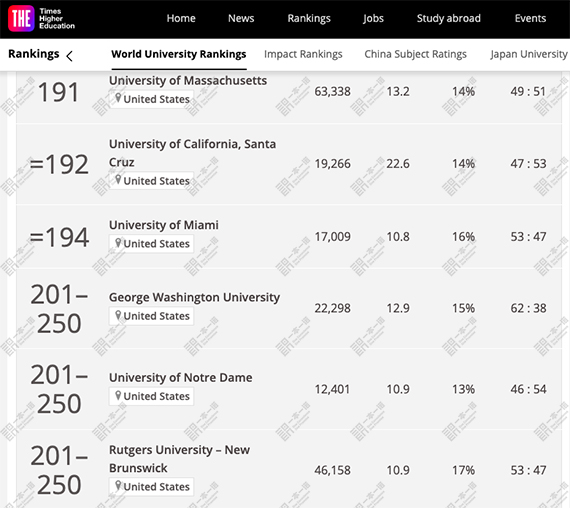Click location pin under UC Santa Cruz
Image resolution: width=570 pixels, height=508 pixels.
point(118,180)
